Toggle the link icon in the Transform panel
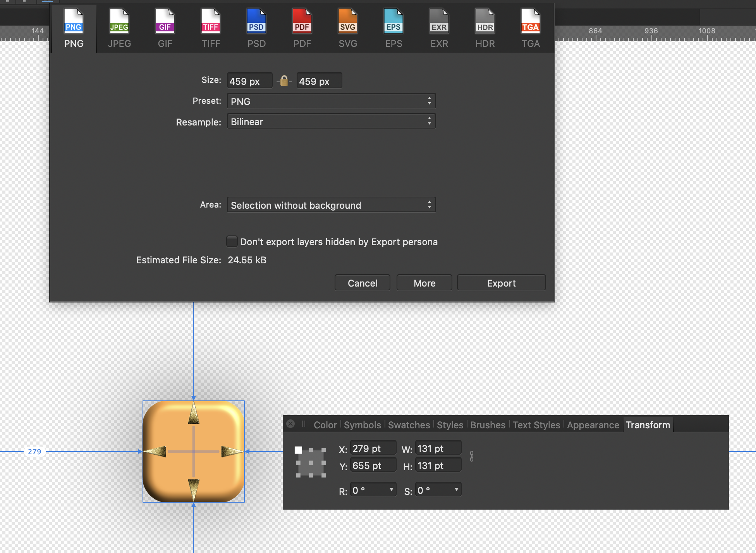 pyautogui.click(x=472, y=456)
